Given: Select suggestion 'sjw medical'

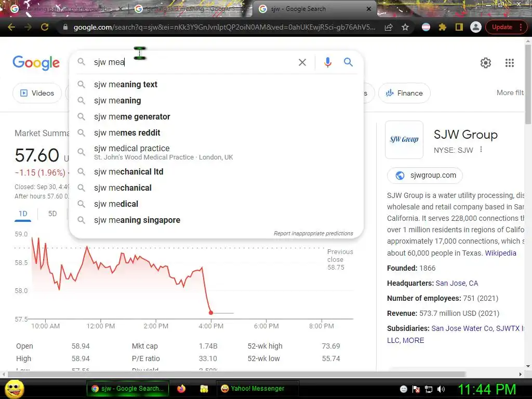Looking at the screenshot, I should point(216,204).
